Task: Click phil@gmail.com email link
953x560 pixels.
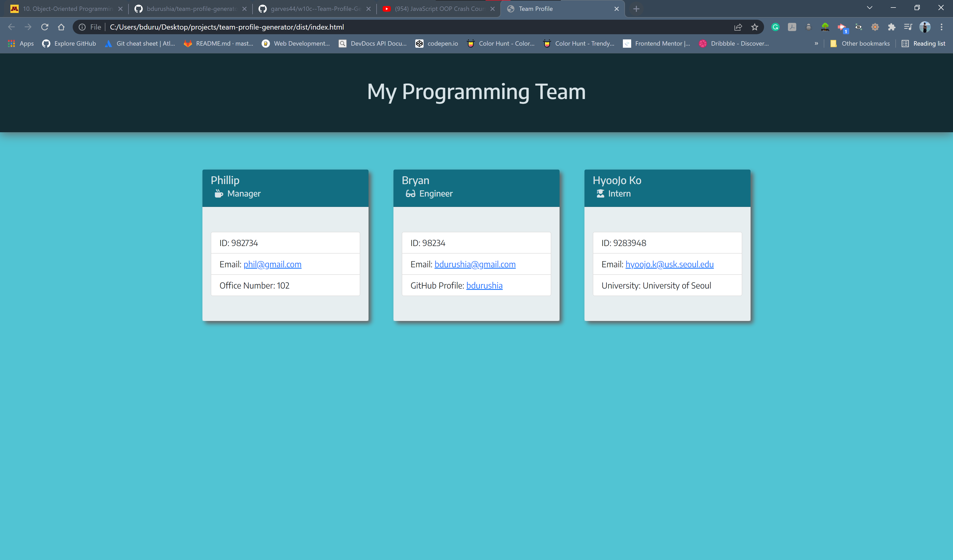Action: (272, 264)
